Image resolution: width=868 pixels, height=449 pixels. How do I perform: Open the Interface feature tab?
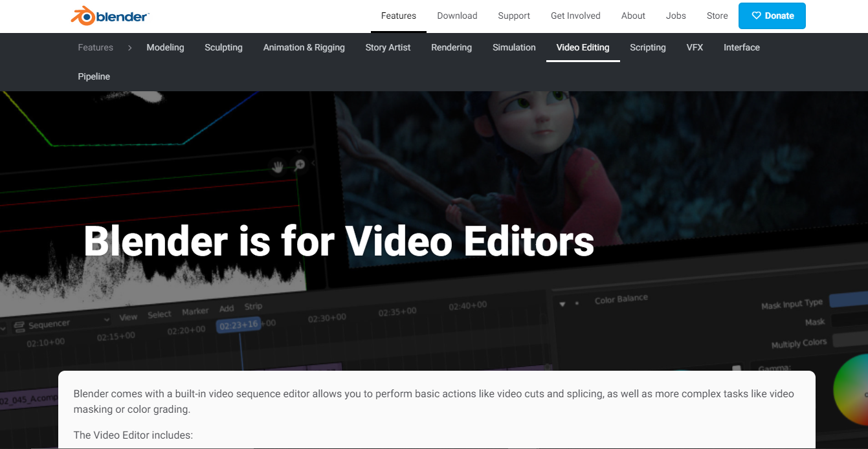pyautogui.click(x=742, y=47)
